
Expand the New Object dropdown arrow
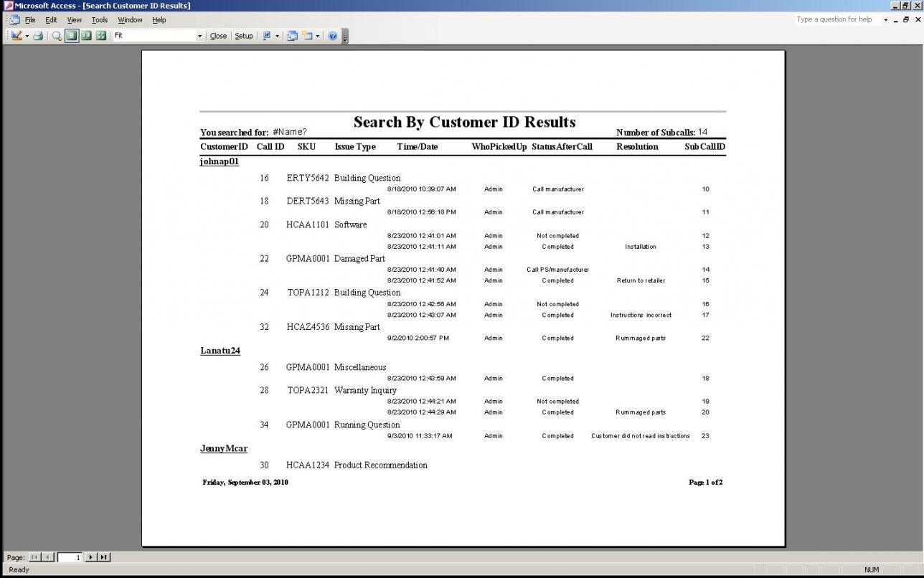pyautogui.click(x=318, y=35)
